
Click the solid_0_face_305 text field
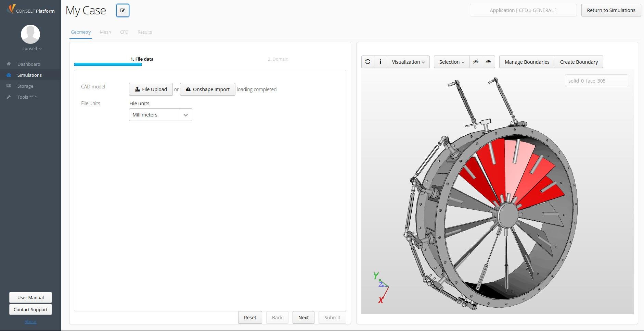(596, 81)
